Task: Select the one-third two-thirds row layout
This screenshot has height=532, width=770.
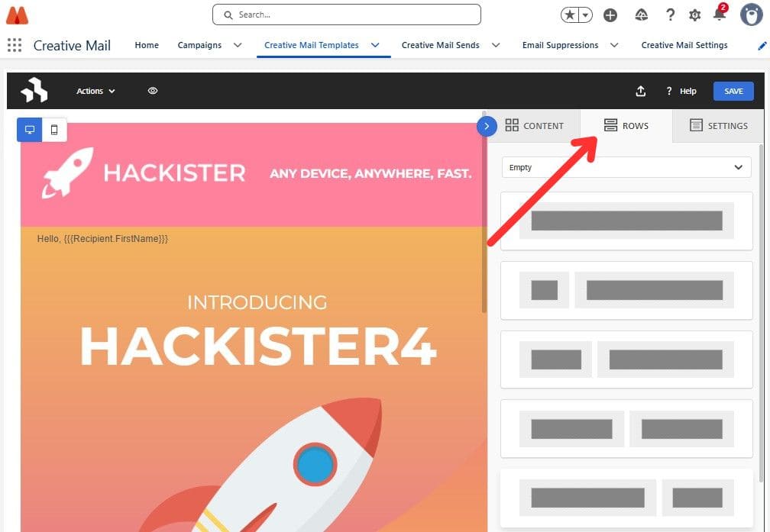Action: pos(626,360)
